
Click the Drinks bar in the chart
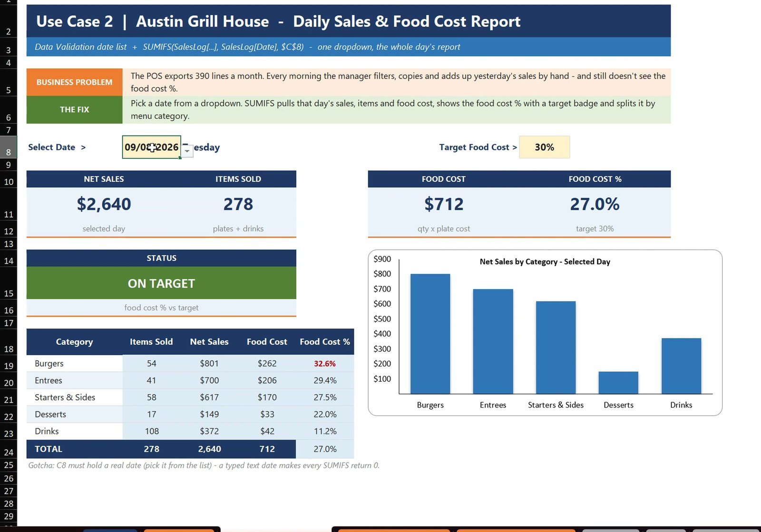pyautogui.click(x=681, y=366)
